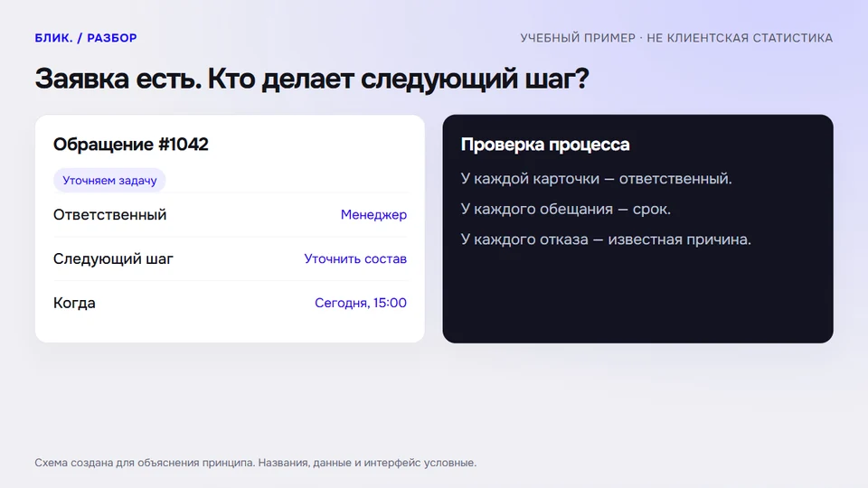This screenshot has height=488, width=868.
Task: Click the heading 'Заявка есть. Кто делает следующий шаг?'
Action: point(312,79)
